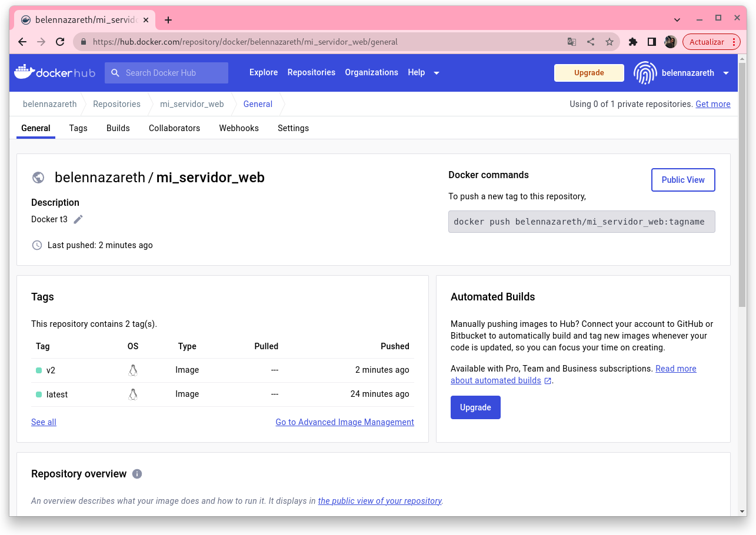Click the share page icon in address bar
756x535 pixels.
click(x=591, y=42)
